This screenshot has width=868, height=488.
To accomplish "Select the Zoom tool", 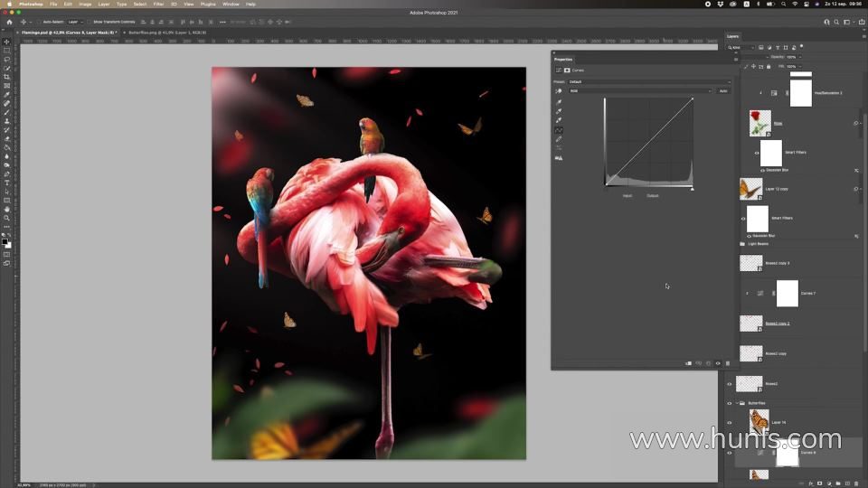I will pyautogui.click(x=6, y=218).
